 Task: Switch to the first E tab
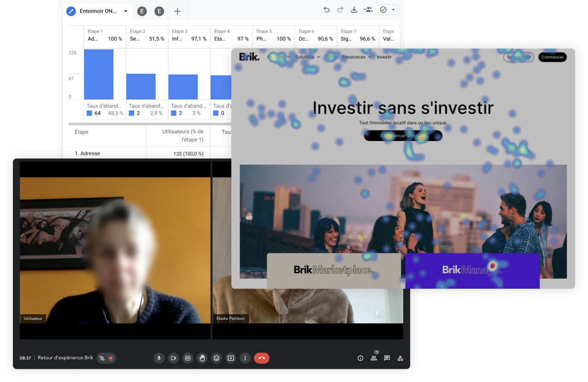tap(142, 11)
